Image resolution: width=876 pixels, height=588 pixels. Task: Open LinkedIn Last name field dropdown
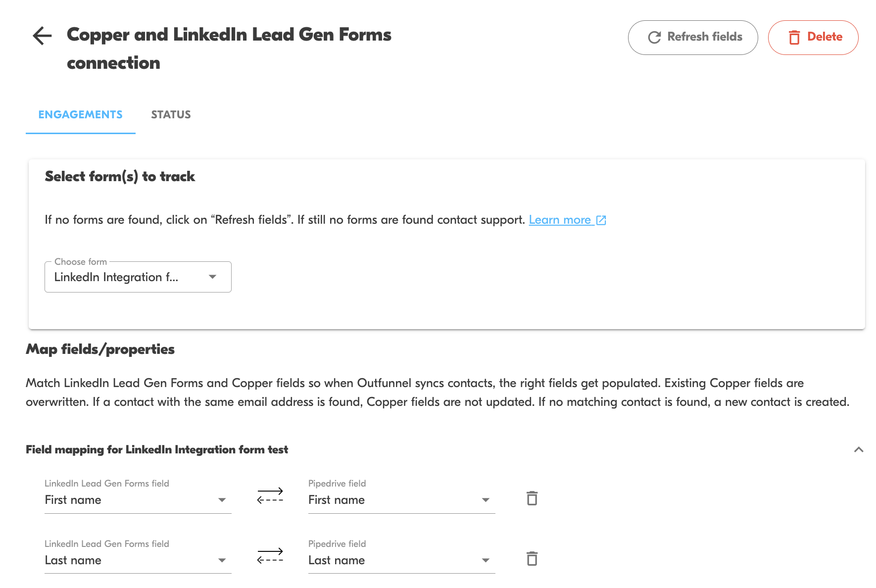click(138, 560)
